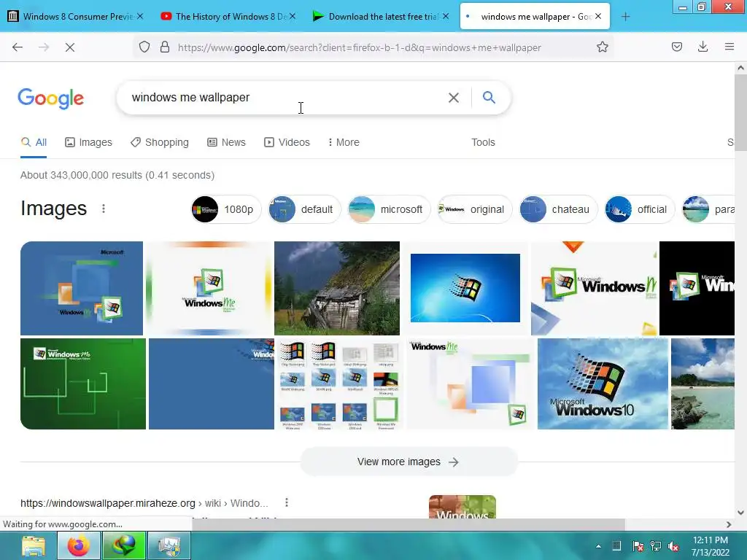
Task: Stop loading the current page
Action: point(70,47)
